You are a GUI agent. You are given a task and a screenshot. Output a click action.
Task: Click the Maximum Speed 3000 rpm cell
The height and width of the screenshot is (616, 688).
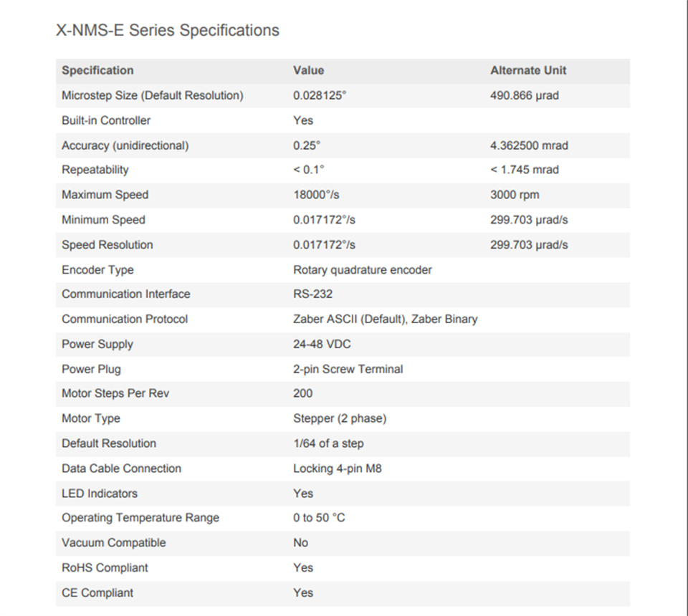click(515, 195)
